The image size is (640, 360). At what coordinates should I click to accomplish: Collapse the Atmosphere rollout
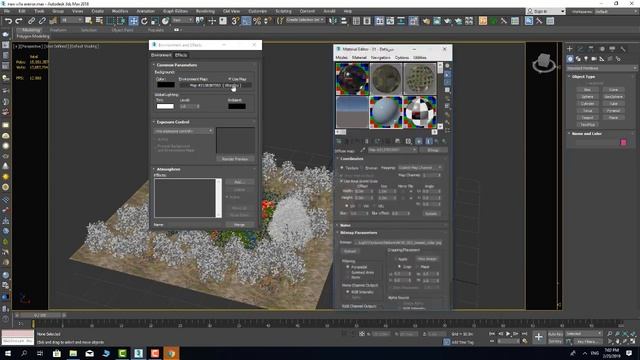168,169
